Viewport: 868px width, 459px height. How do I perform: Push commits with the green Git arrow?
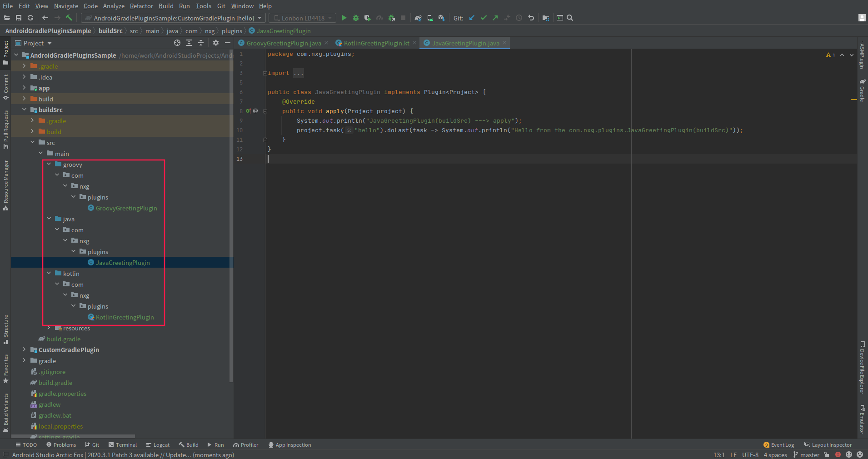tap(495, 18)
